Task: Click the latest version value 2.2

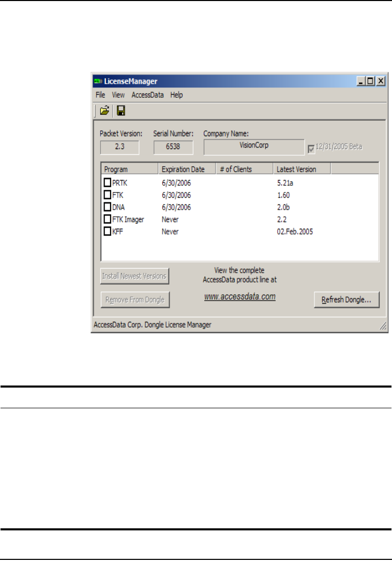Action: pyautogui.click(x=282, y=219)
